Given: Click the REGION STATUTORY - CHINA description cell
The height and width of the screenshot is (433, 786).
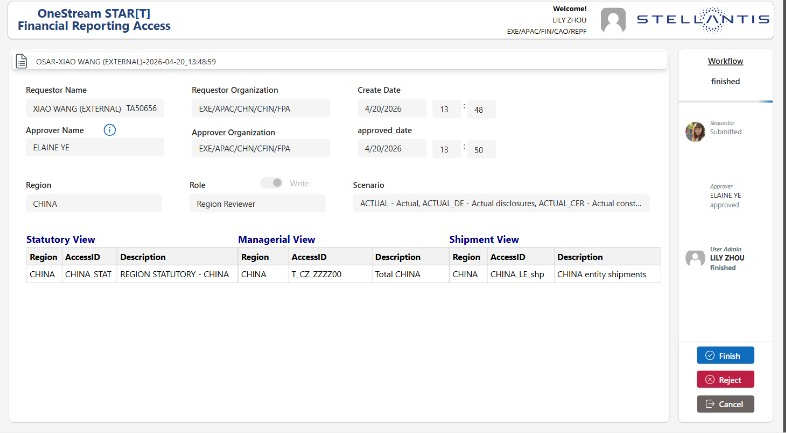Looking at the screenshot, I should tap(177, 274).
